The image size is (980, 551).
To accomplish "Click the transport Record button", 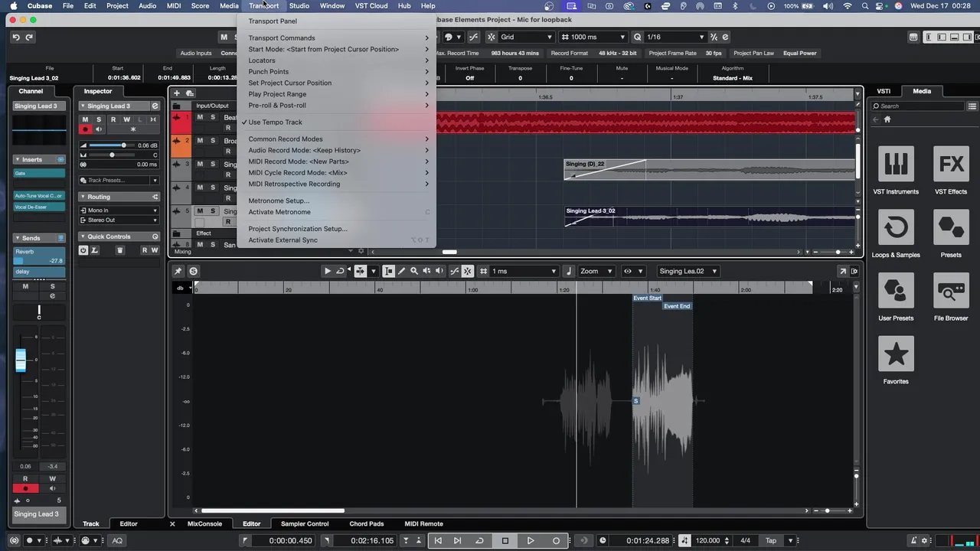I will pyautogui.click(x=557, y=540).
